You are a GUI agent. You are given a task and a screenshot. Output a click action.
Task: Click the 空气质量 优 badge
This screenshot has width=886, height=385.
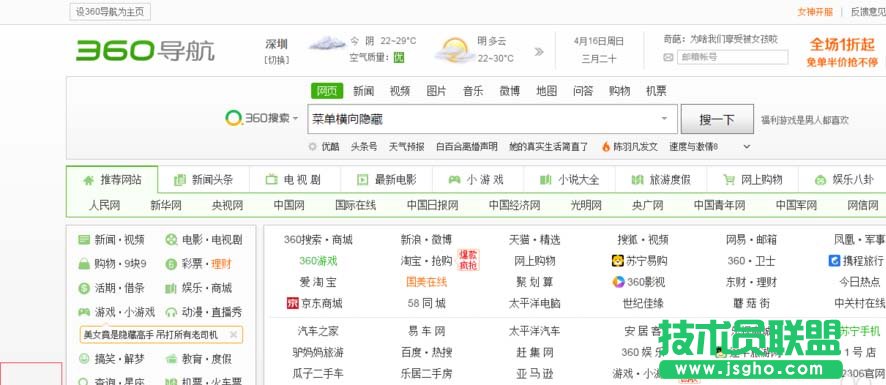coord(399,57)
